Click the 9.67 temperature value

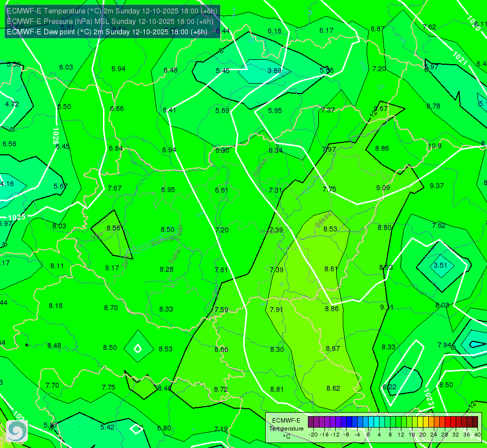[381, 109]
